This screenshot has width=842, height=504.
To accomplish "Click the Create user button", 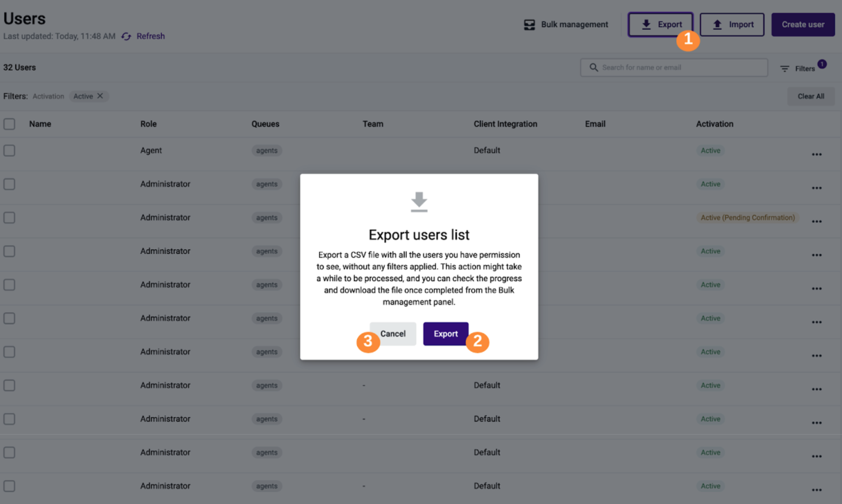I will [x=803, y=24].
